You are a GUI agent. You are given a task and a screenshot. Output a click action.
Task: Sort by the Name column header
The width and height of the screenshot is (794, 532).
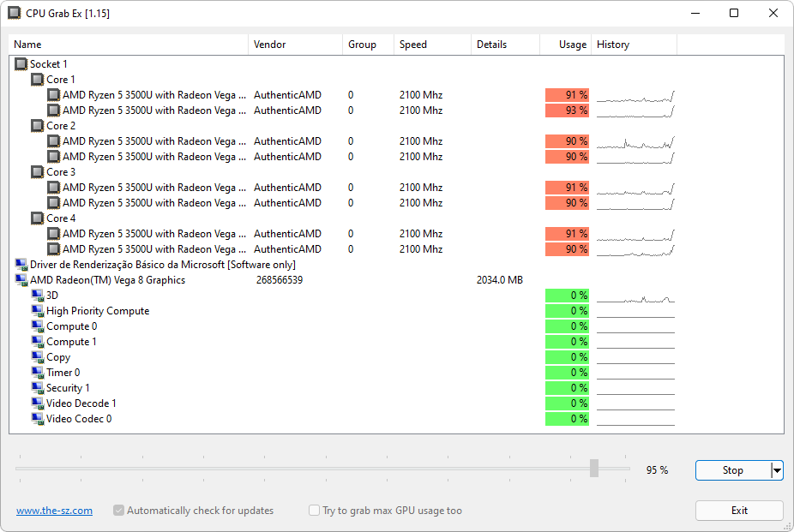[129, 45]
